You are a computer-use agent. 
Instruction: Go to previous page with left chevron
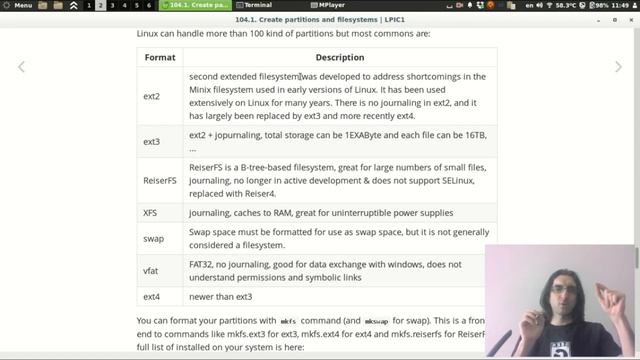click(x=21, y=67)
